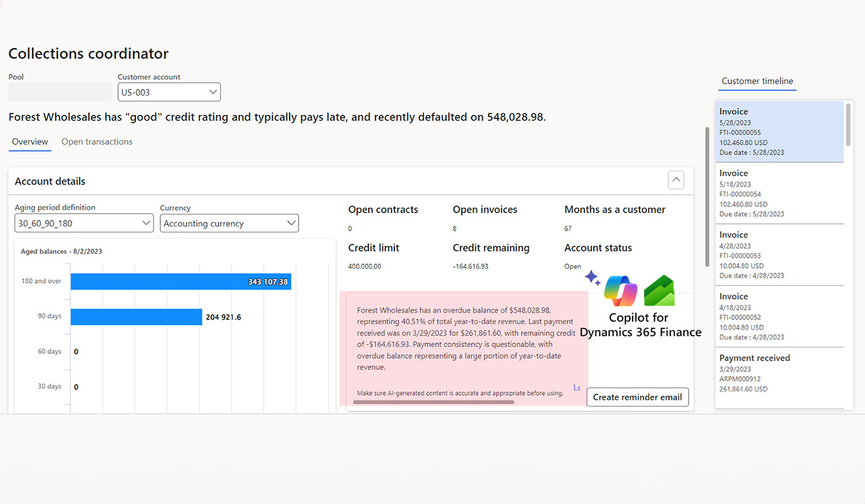The width and height of the screenshot is (865, 504).
Task: Click the Open invoices value 8
Action: coord(455,229)
